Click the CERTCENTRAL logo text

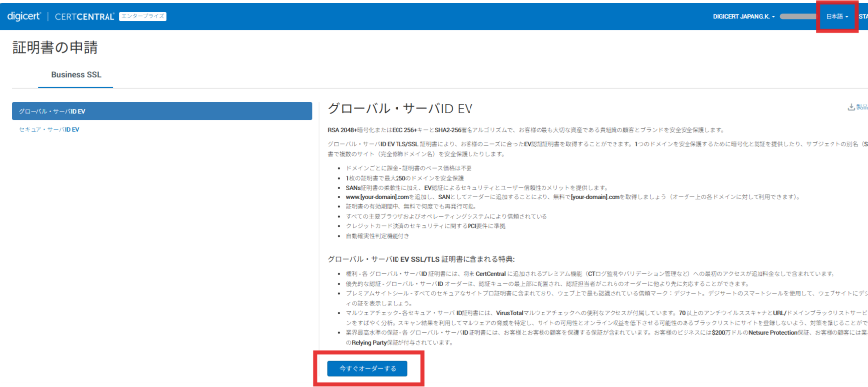point(85,16)
